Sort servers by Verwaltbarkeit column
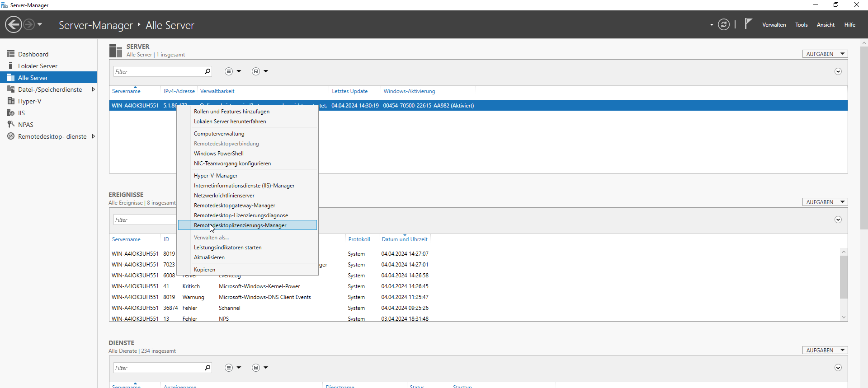The height and width of the screenshot is (388, 868). click(217, 91)
